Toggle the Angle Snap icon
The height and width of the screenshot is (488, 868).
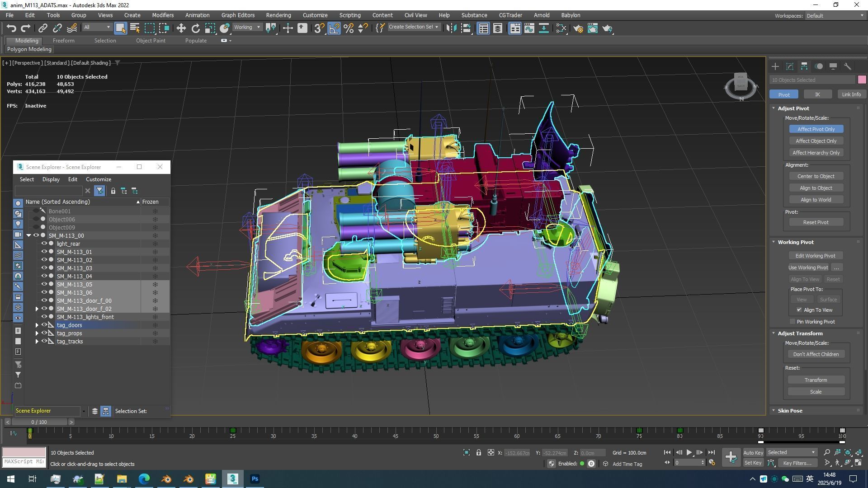pos(334,28)
